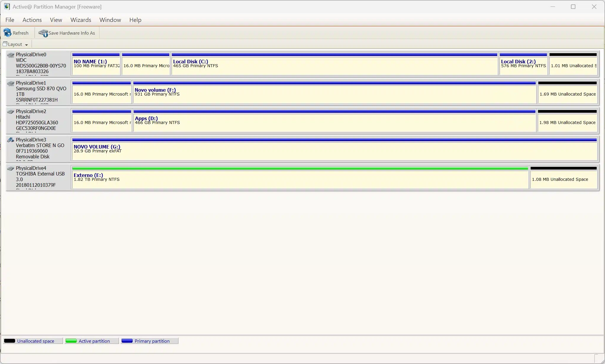Open the Actions menu

(x=32, y=20)
